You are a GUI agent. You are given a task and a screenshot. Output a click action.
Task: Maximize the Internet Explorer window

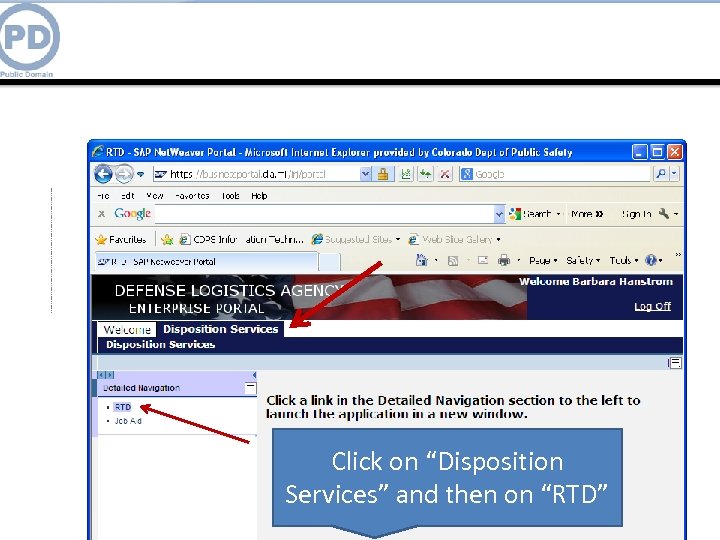click(657, 152)
